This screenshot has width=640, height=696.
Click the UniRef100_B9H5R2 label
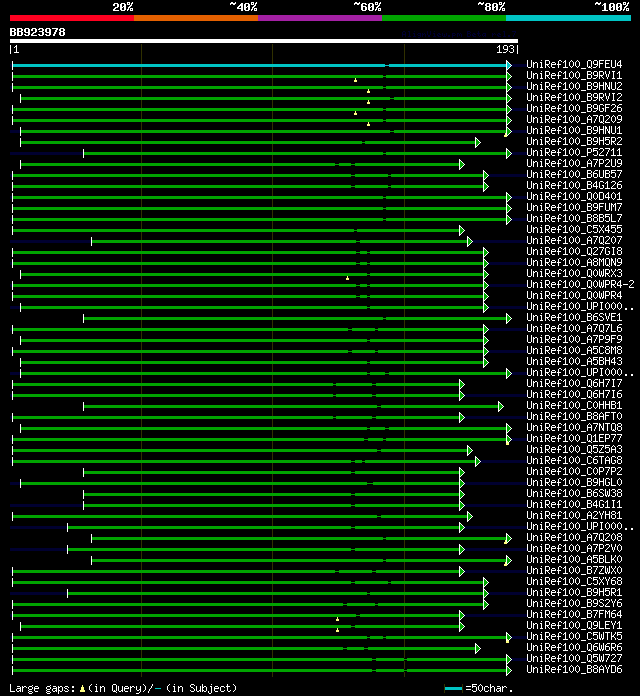[574, 141]
